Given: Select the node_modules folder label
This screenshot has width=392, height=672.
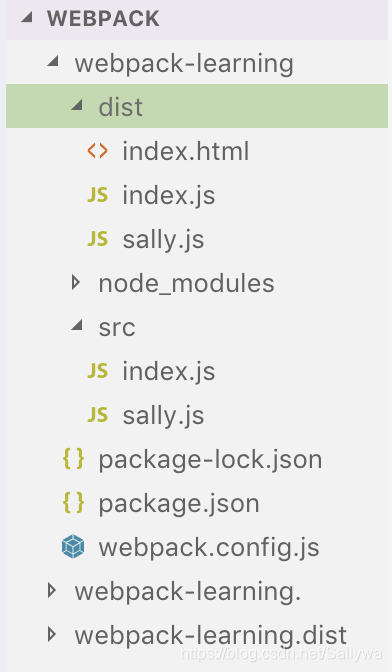Looking at the screenshot, I should [x=186, y=284].
